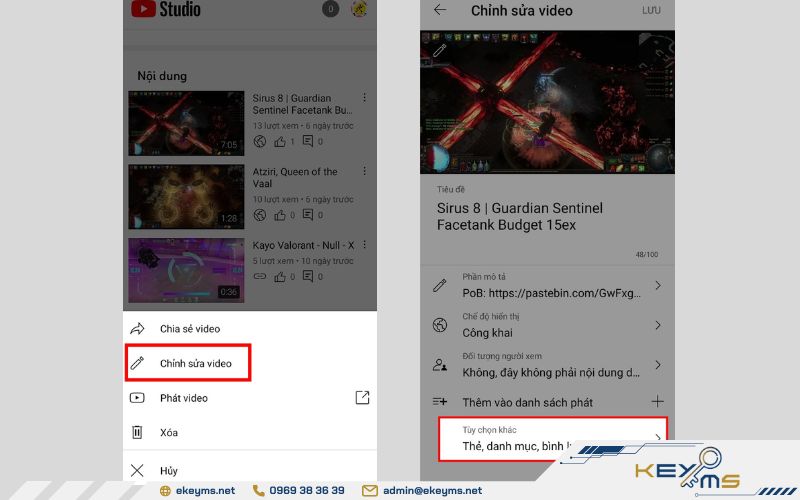This screenshot has height=500, width=800.
Task: Click the trash icon beside Xóa
Action: point(137,432)
